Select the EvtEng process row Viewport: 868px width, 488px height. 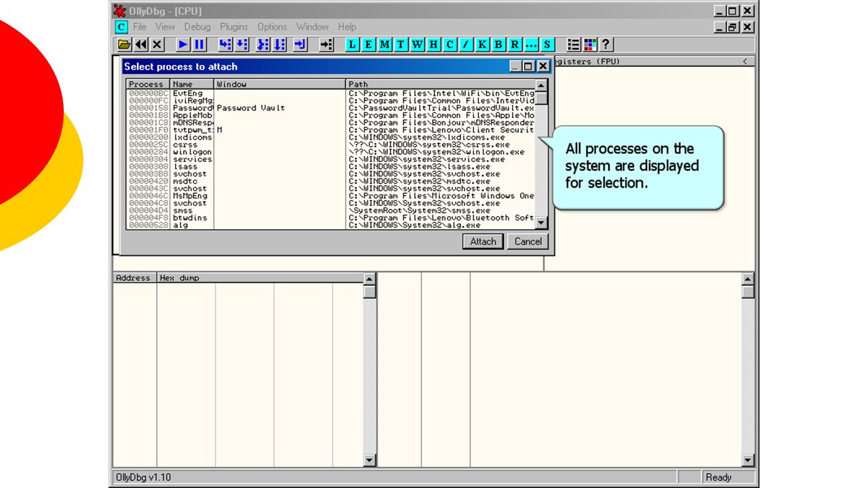[331, 94]
